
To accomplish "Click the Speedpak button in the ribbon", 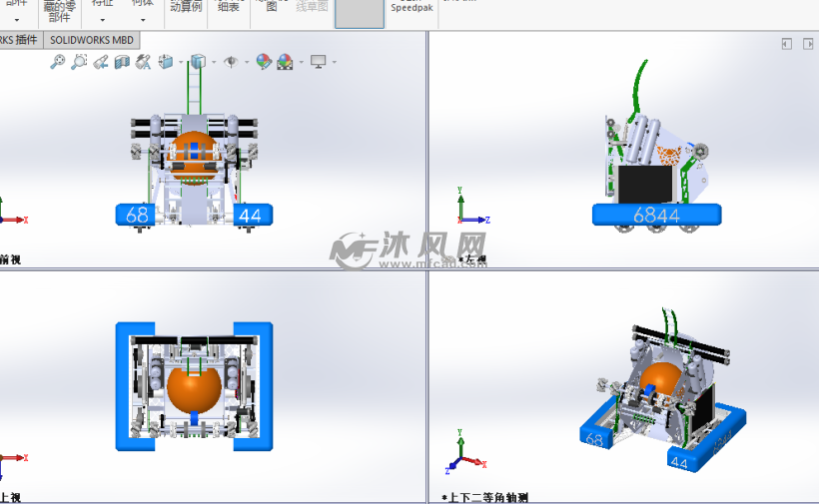I will (409, 8).
